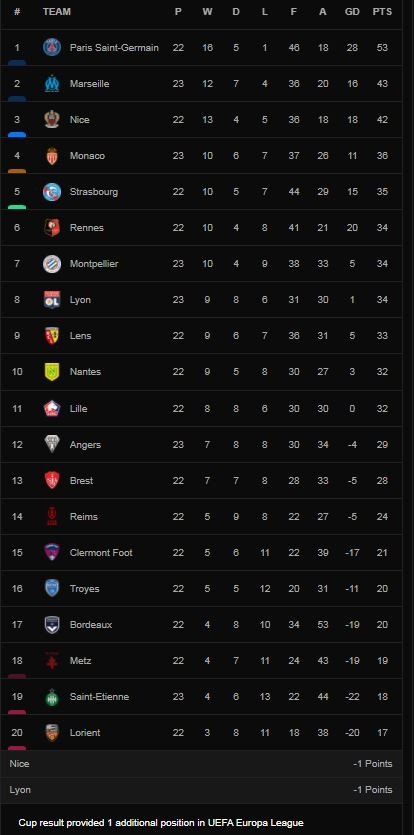Screen dimensions: 414x835
Task: Click the Strasbourg club logo
Action: pos(52,192)
